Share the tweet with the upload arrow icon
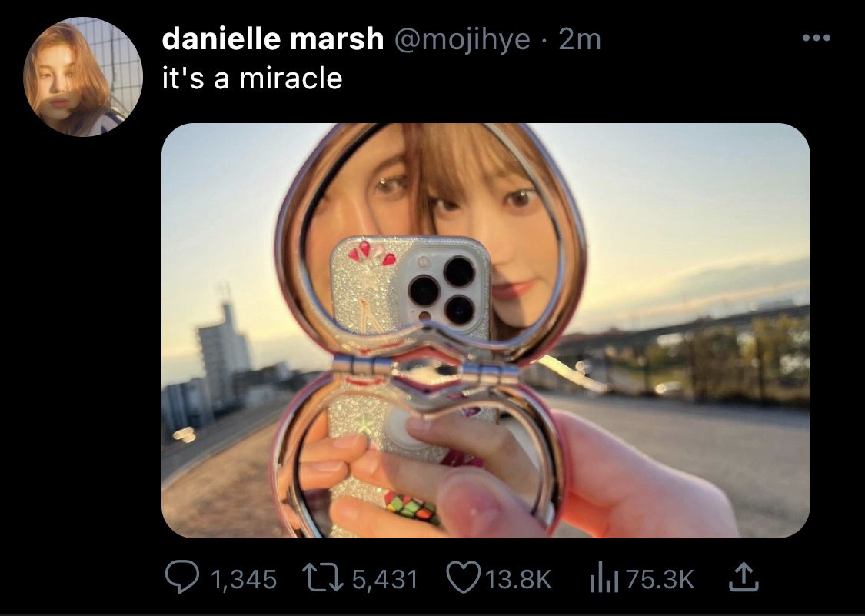 [x=744, y=578]
